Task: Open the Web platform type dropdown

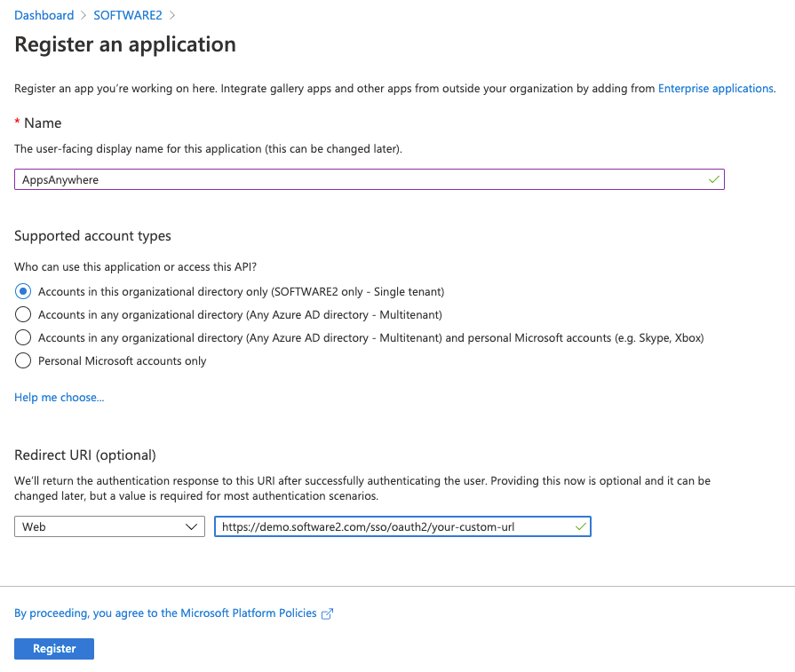Action: (109, 526)
